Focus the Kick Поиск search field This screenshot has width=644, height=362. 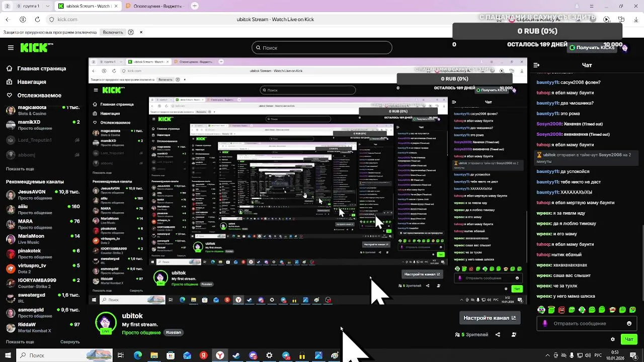point(321,48)
